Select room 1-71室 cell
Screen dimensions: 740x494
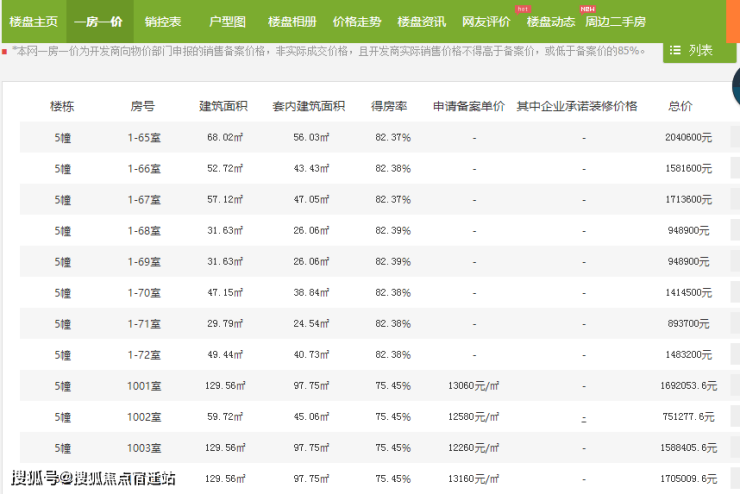[x=144, y=324]
